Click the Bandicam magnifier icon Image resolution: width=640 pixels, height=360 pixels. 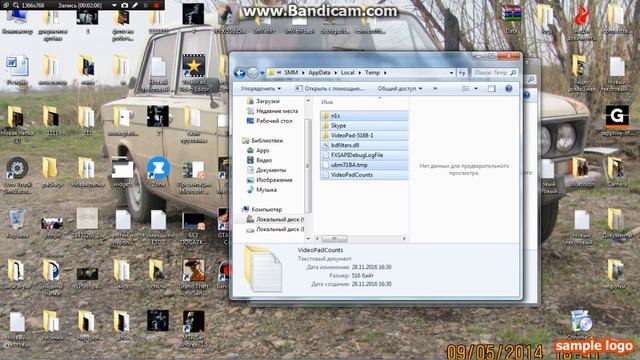[x=16, y=5]
